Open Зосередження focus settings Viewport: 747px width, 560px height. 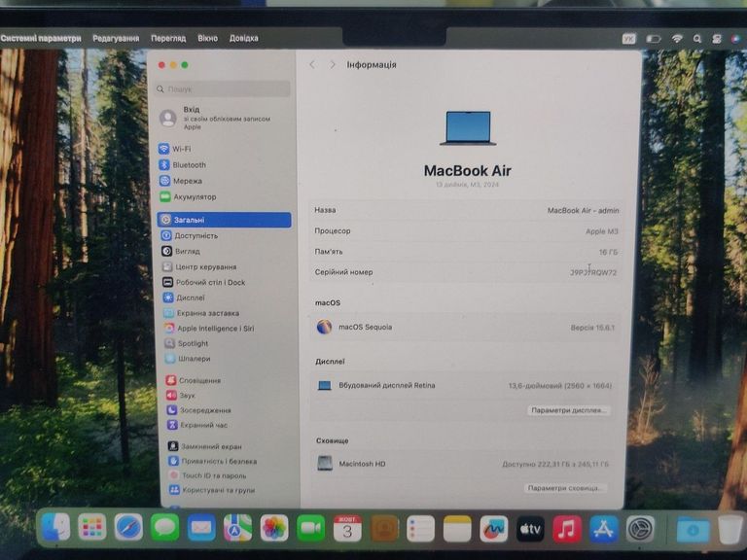198,410
